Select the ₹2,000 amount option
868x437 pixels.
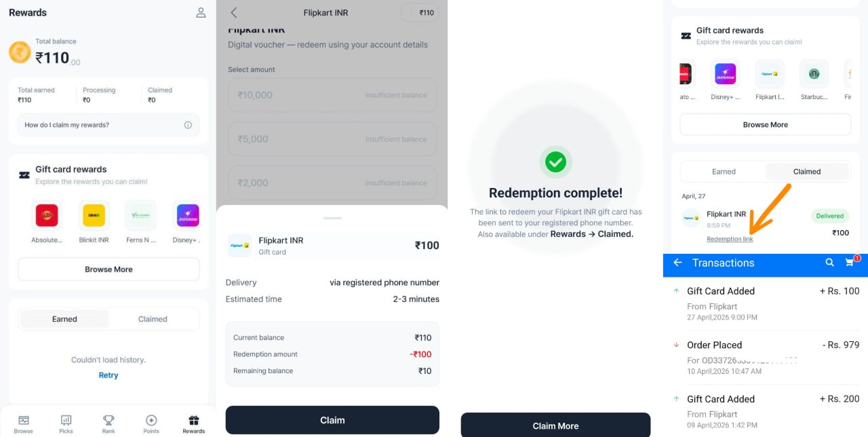[332, 182]
